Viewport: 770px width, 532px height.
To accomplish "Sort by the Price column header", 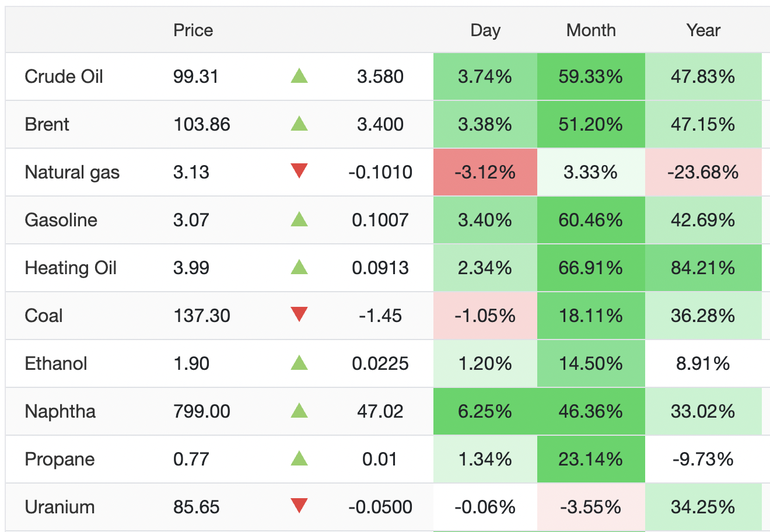I will 193,30.
